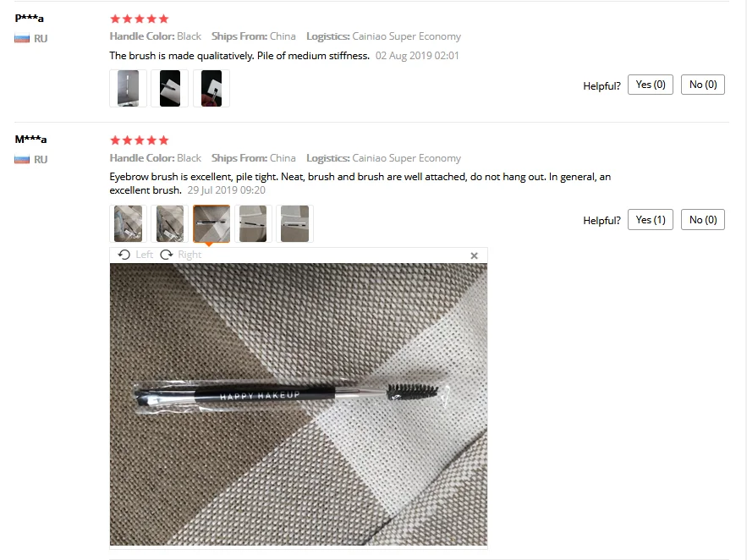
Task: Open second thumbnail in M***a's review
Action: (169, 224)
